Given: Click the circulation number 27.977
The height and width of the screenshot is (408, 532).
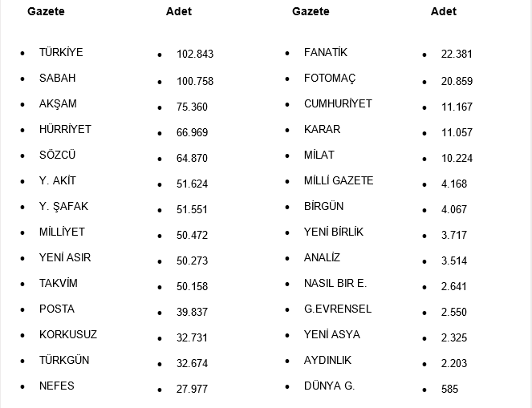Looking at the screenshot, I should coord(192,390).
